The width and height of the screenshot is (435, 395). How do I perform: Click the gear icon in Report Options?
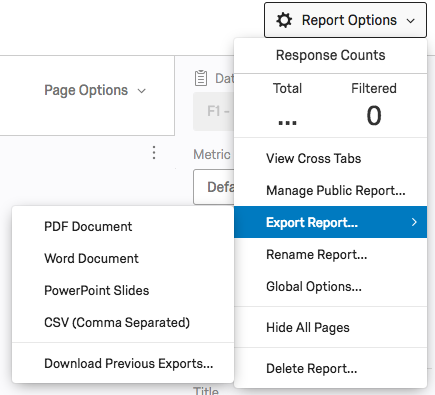tap(284, 20)
